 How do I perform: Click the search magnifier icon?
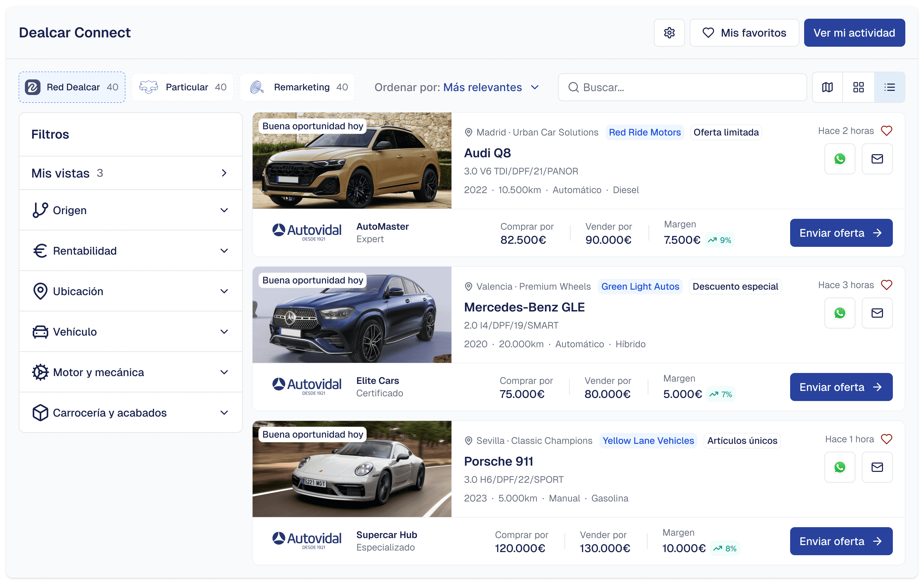[574, 87]
